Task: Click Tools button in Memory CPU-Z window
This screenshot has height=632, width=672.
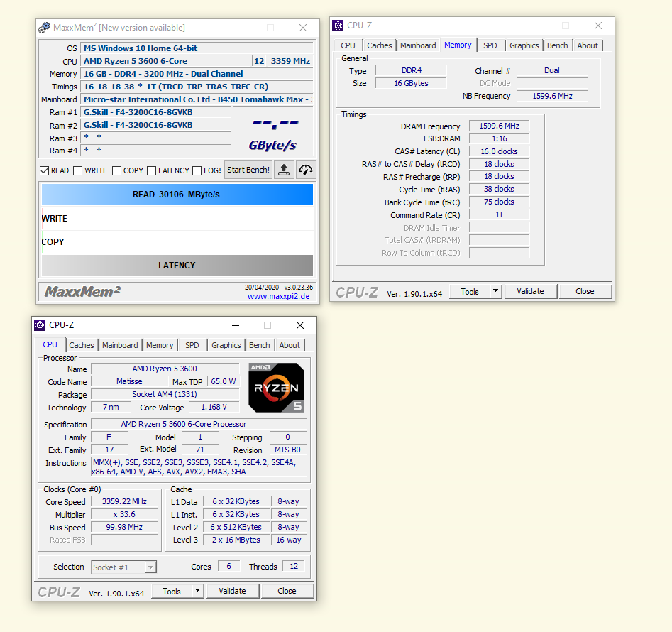Action: click(470, 291)
